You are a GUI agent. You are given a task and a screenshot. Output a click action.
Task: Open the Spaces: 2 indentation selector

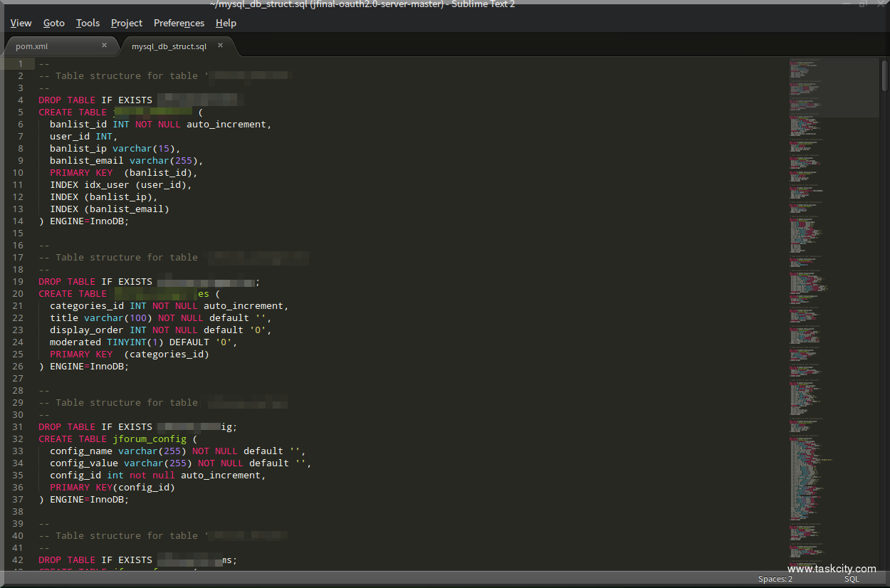(775, 579)
